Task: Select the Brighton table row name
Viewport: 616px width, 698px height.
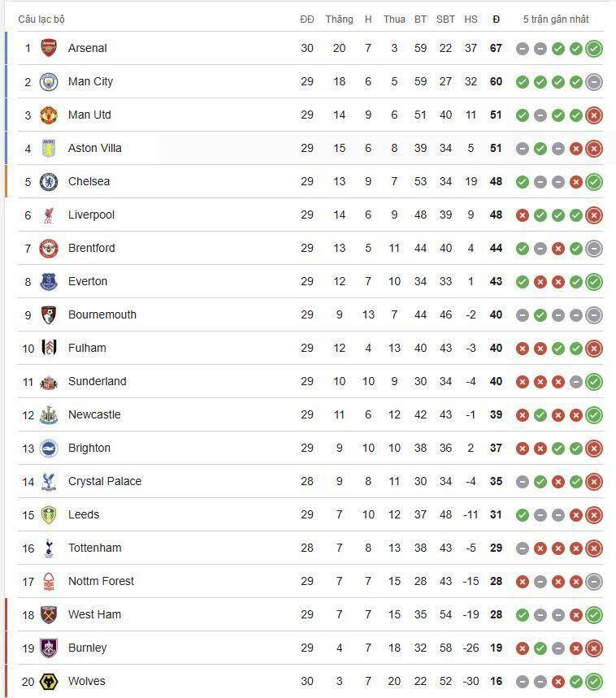Action: 89,448
